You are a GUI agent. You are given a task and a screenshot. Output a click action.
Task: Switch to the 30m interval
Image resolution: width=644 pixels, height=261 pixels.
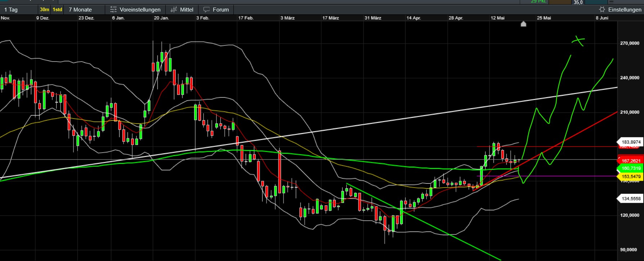45,10
